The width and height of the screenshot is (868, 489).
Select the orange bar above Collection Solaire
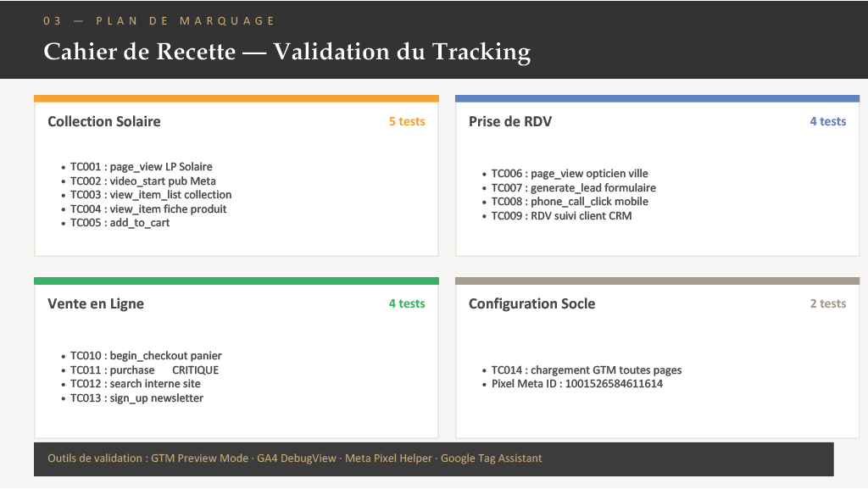click(236, 98)
